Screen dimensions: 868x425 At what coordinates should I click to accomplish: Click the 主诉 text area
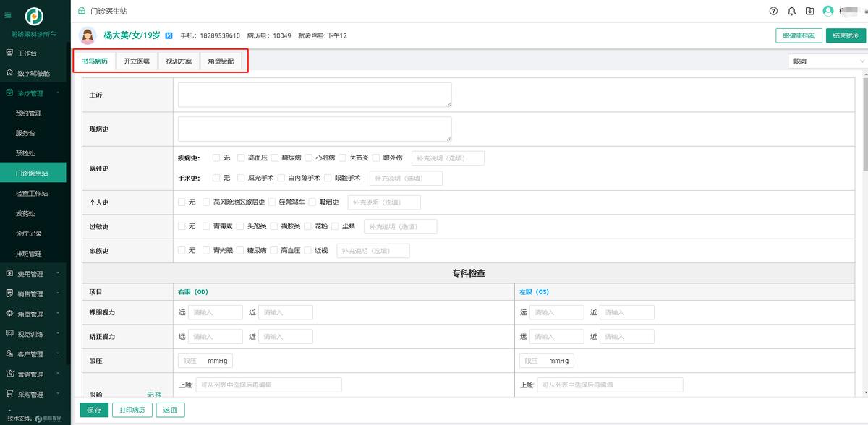tap(315, 95)
